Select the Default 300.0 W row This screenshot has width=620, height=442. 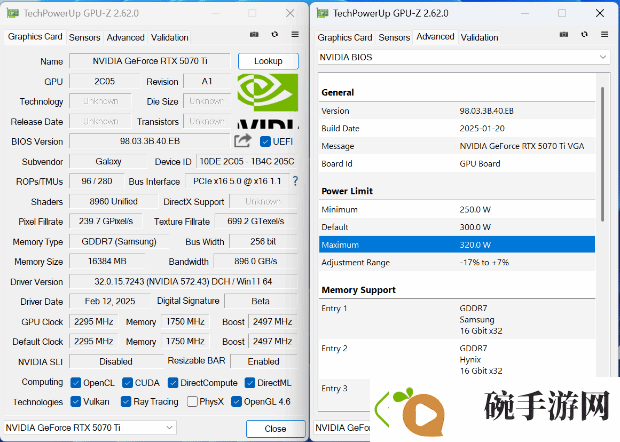click(457, 227)
